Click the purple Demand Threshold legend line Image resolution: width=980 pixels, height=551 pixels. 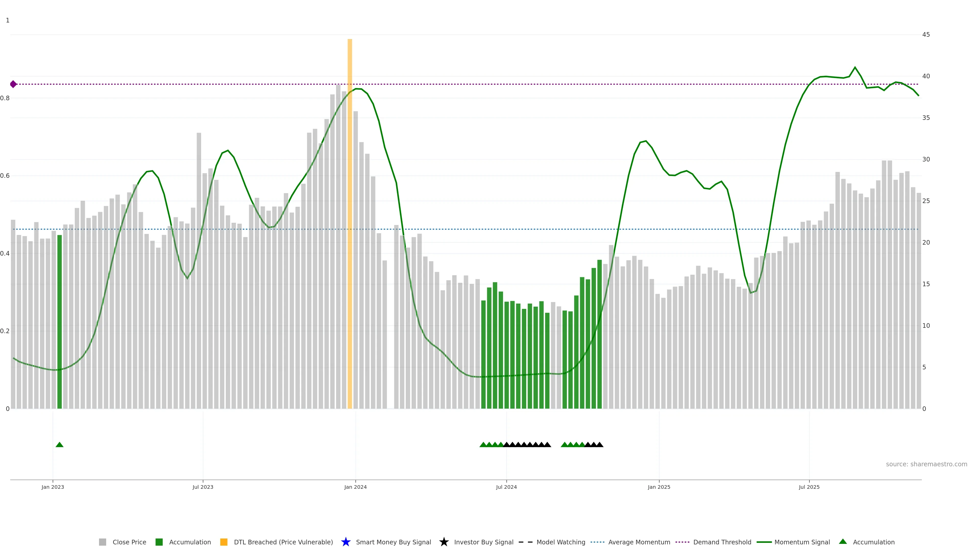point(682,542)
